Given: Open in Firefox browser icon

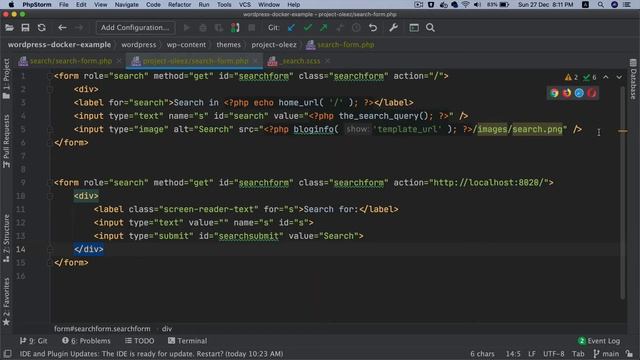Looking at the screenshot, I should point(567,93).
